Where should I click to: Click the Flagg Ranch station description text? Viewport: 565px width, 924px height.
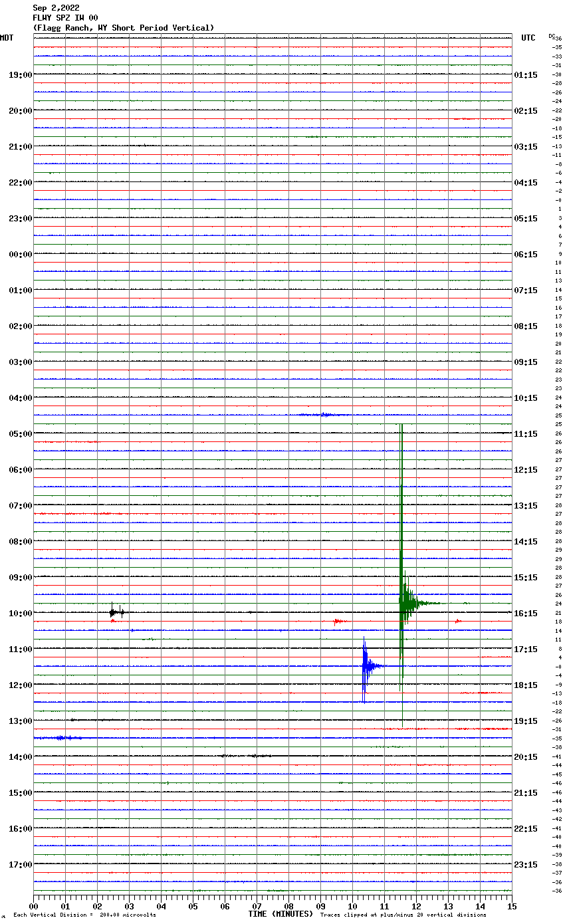[124, 28]
